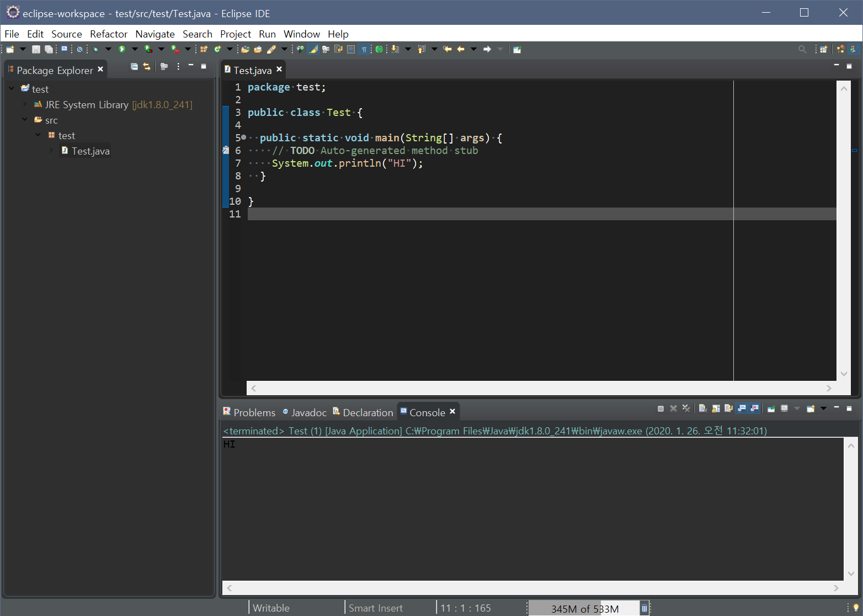The height and width of the screenshot is (616, 863).
Task: Toggle Show Whitespace Characters pilcrow button
Action: coord(364,49)
